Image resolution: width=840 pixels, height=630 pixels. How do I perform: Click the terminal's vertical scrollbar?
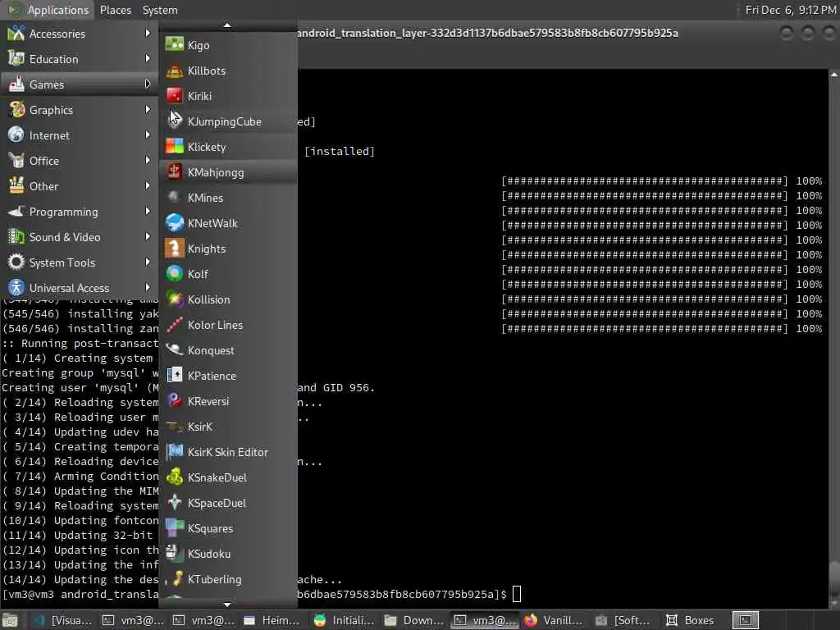[834, 337]
